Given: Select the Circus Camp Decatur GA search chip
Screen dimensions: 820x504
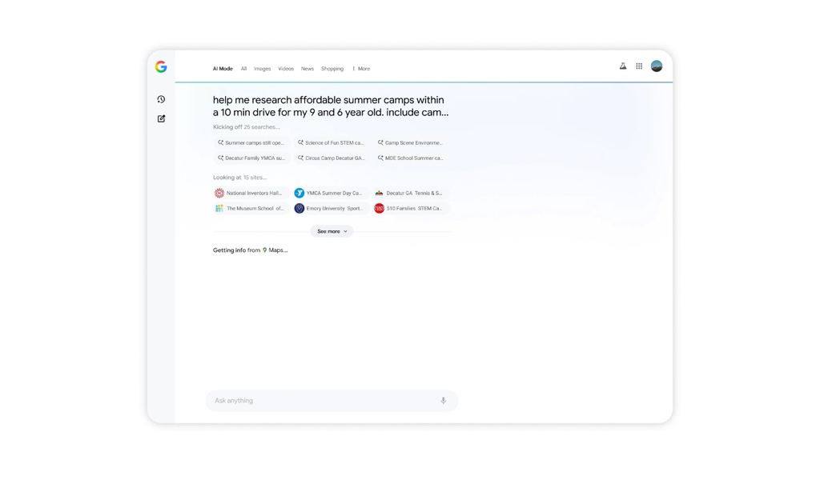Looking at the screenshot, I should [331, 158].
